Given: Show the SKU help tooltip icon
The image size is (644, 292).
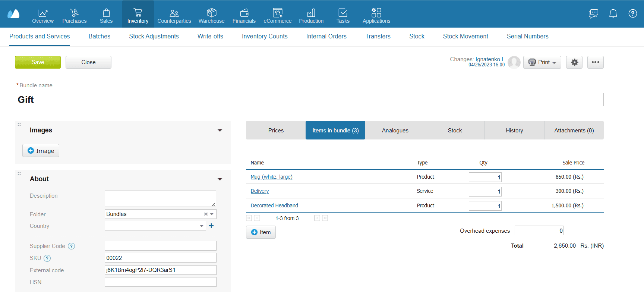Looking at the screenshot, I should [47, 258].
